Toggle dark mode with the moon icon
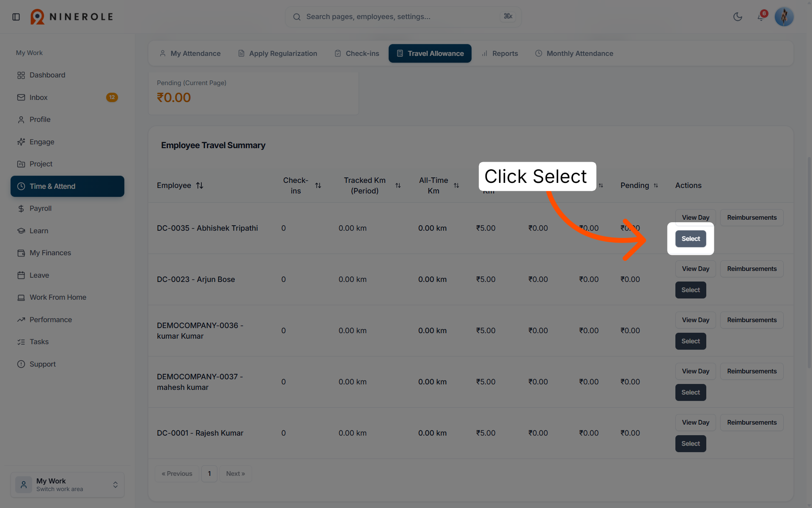 click(738, 17)
